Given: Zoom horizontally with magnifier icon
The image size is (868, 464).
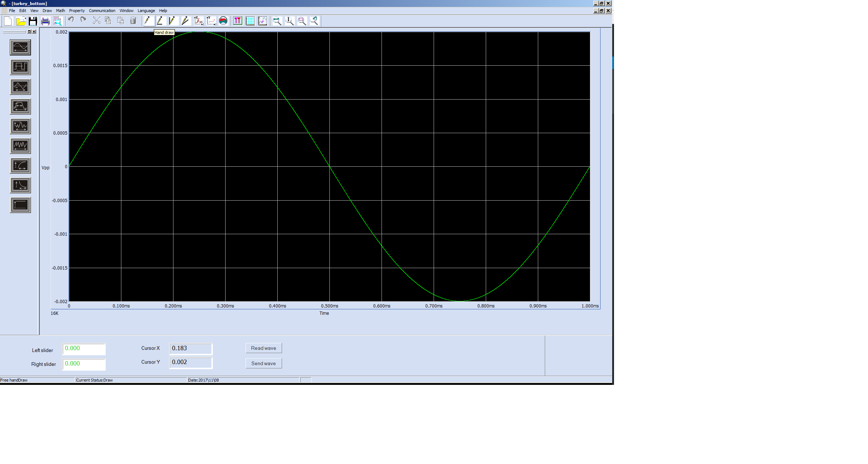Looking at the screenshot, I should click(277, 21).
